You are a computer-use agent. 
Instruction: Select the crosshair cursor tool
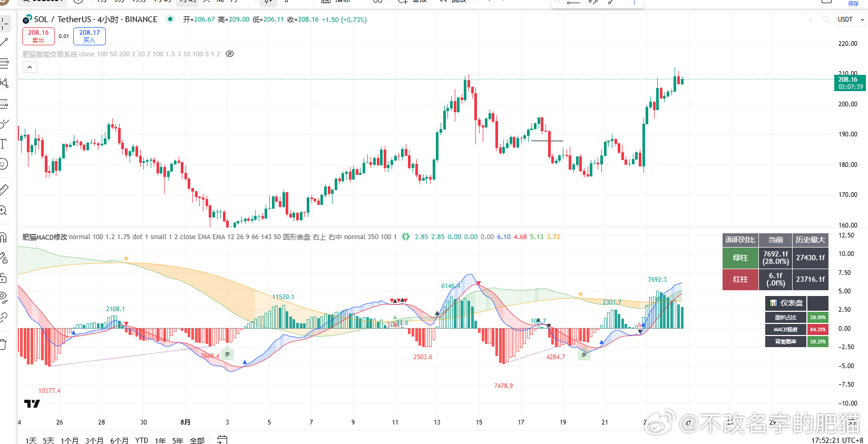[x=4, y=24]
